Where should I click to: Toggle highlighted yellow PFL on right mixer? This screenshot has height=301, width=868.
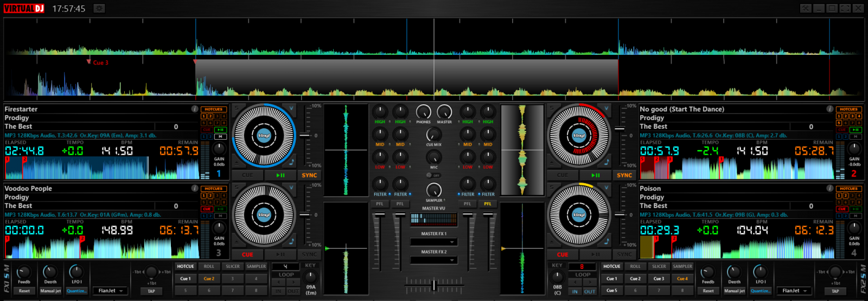[x=488, y=204]
